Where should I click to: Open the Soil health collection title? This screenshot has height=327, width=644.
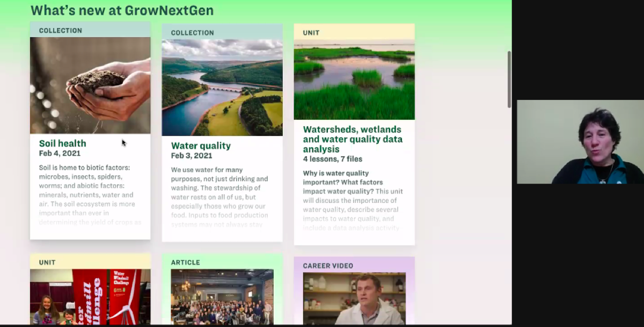point(62,143)
